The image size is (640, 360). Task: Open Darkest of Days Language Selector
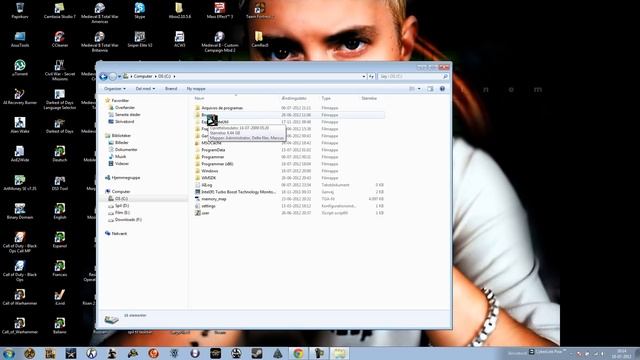[x=60, y=99]
